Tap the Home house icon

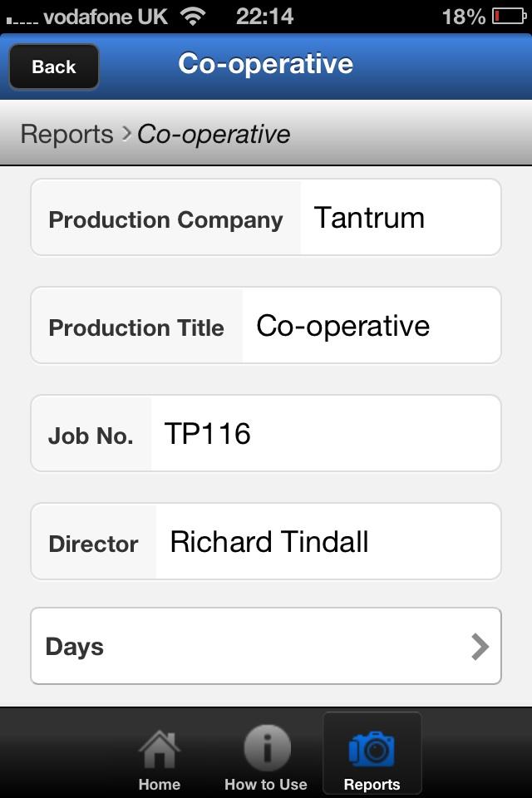point(159,748)
